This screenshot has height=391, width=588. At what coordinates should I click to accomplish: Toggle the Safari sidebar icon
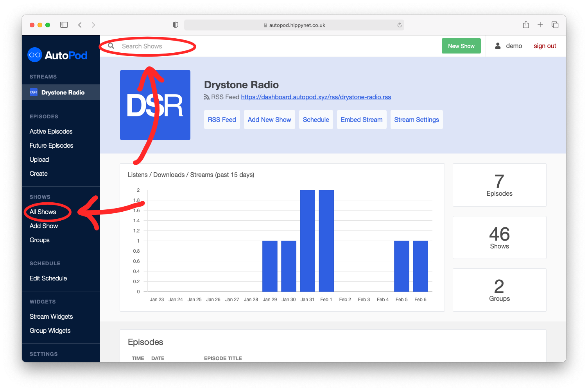coord(64,25)
